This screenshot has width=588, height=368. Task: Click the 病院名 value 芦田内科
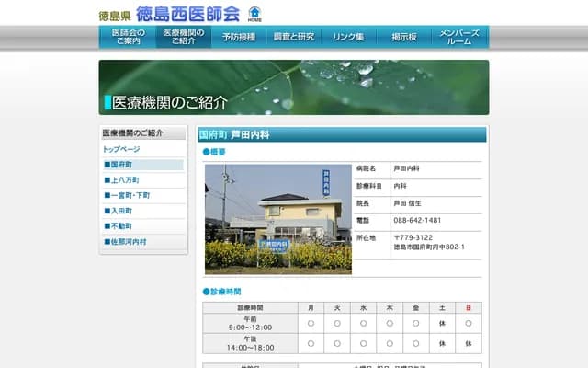coord(406,168)
